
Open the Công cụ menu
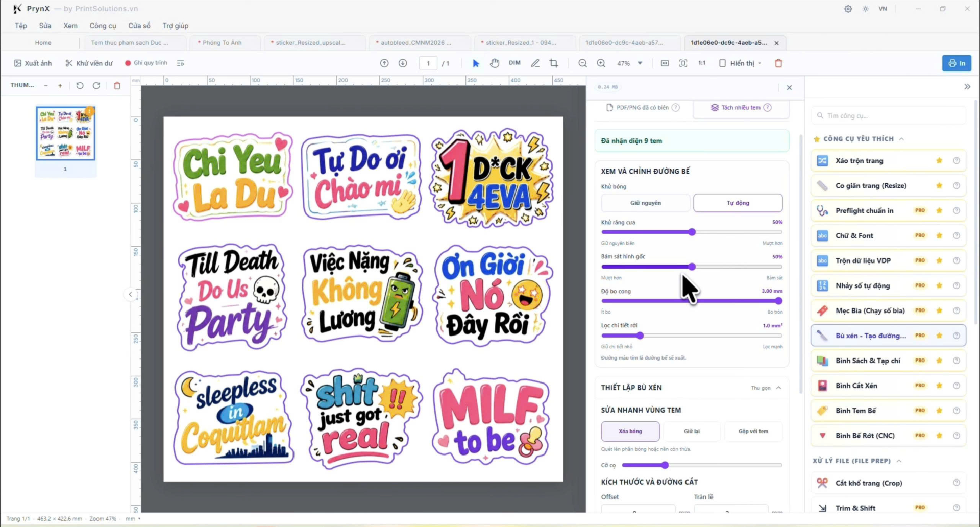click(103, 26)
